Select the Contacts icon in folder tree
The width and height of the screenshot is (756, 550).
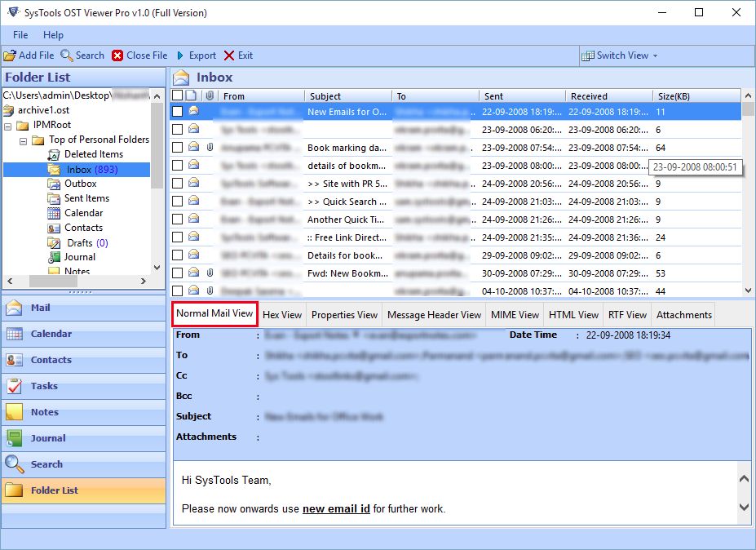[x=54, y=228]
